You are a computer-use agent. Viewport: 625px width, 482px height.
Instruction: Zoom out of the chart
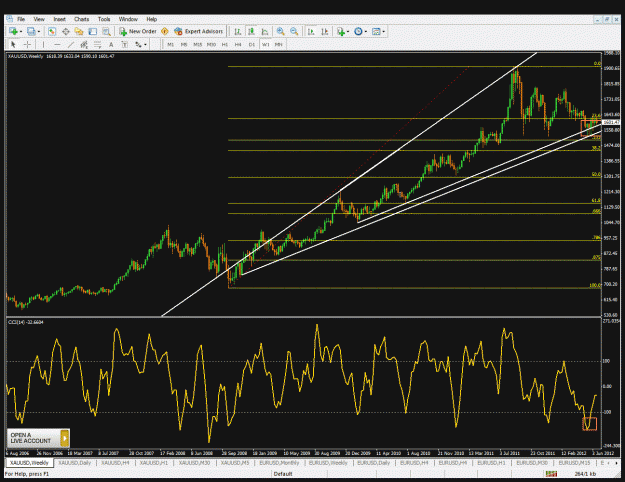pyautogui.click(x=294, y=31)
